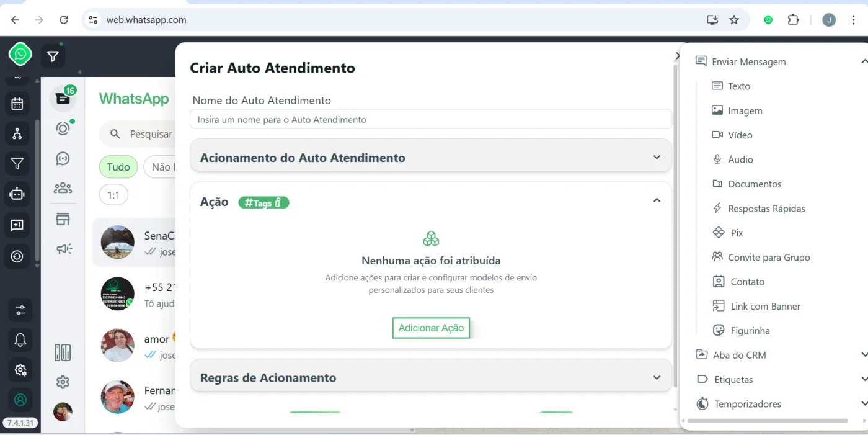Select Figurinha action option

[x=741, y=330]
